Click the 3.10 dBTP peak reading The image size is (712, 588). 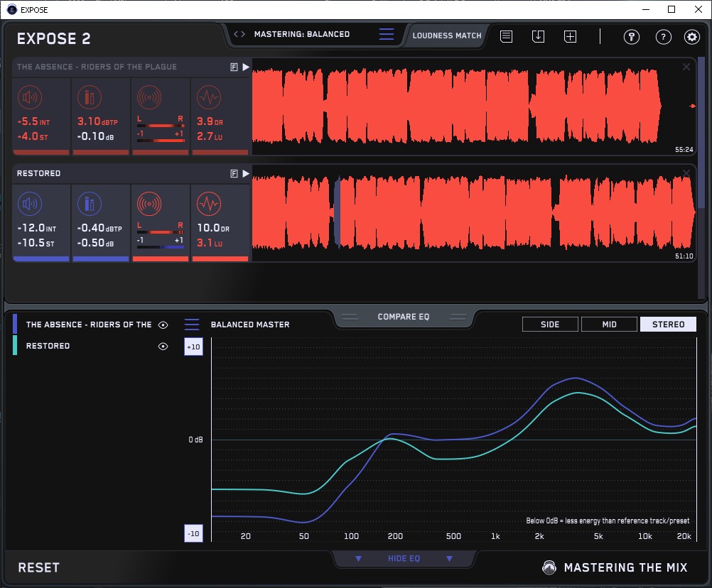coord(97,121)
